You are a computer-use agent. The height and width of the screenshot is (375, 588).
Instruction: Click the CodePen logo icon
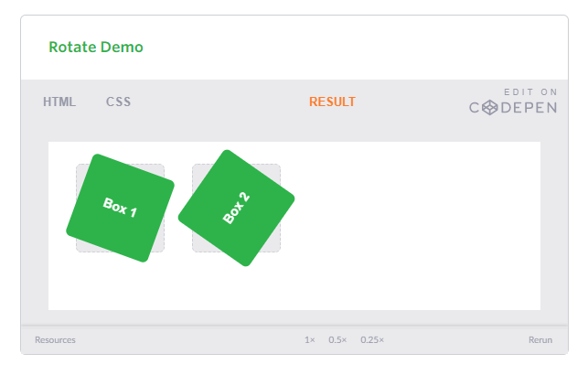[490, 108]
